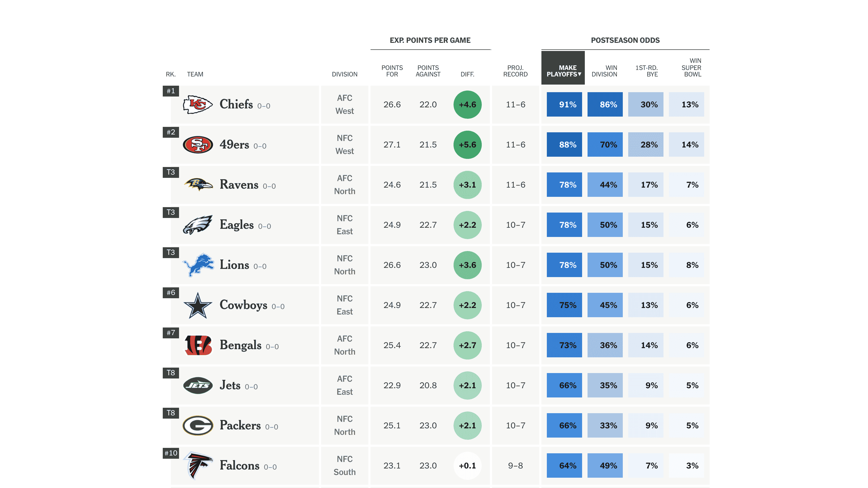
Task: Click the Ravens bird logo
Action: click(x=198, y=185)
